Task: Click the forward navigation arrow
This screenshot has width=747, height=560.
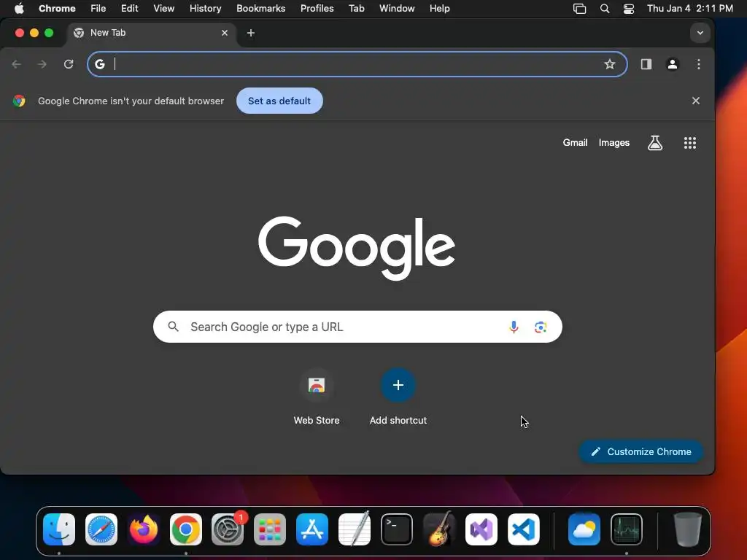Action: coord(42,64)
